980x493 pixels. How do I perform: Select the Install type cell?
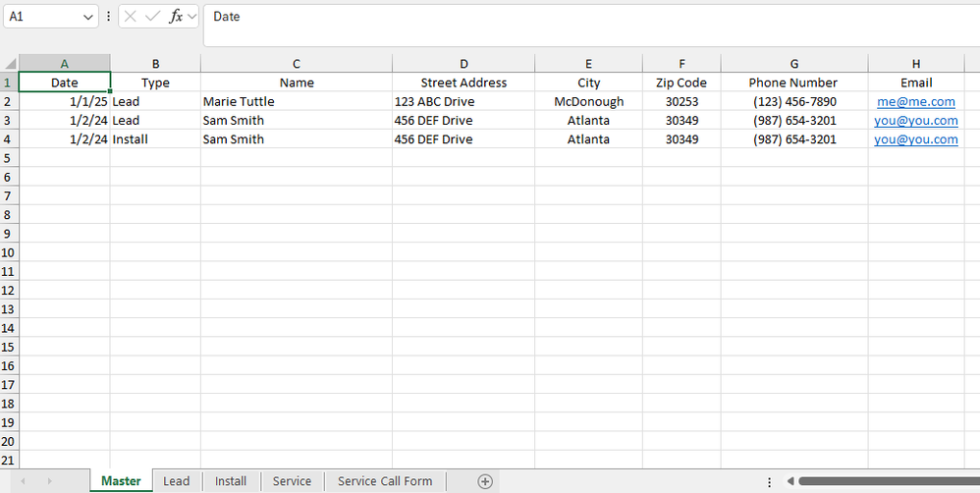[155, 139]
